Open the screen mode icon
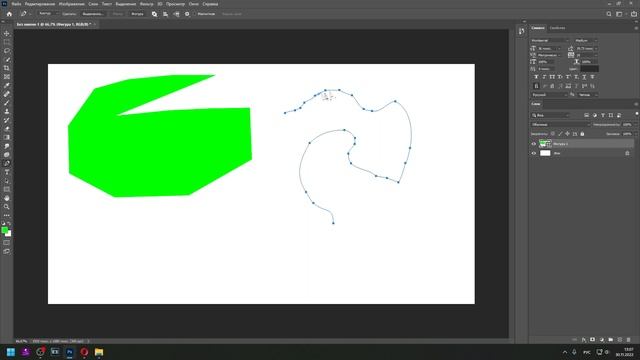 tap(7, 251)
